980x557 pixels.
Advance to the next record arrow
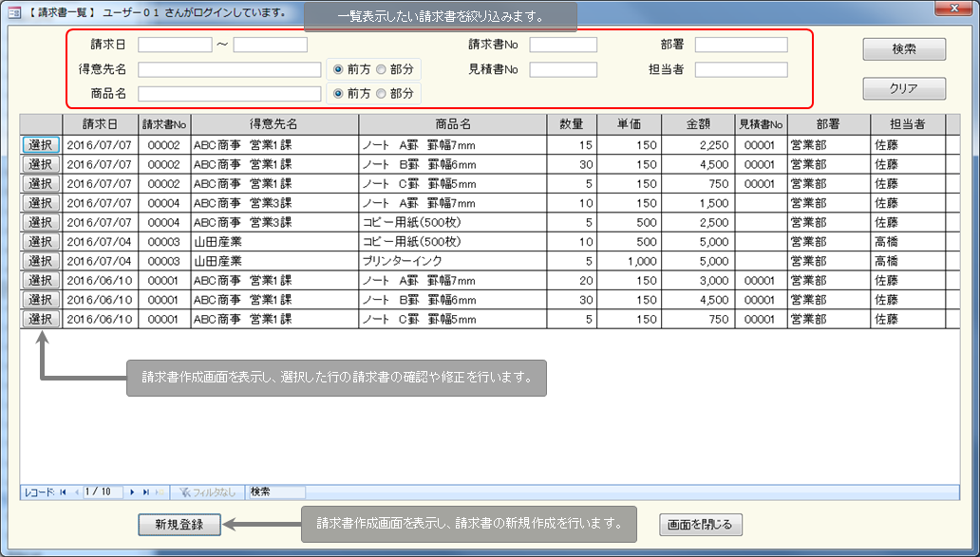pyautogui.click(x=133, y=492)
